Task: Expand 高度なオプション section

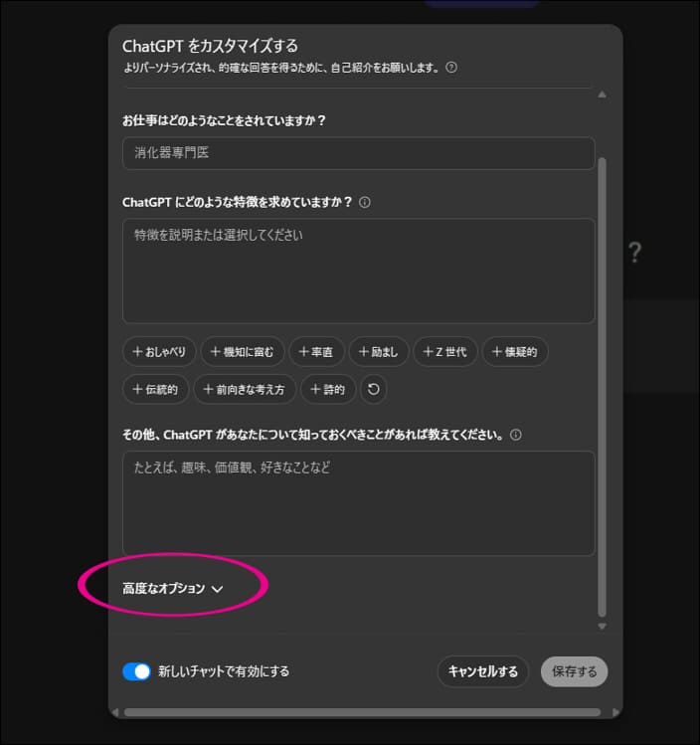Action: click(172, 589)
